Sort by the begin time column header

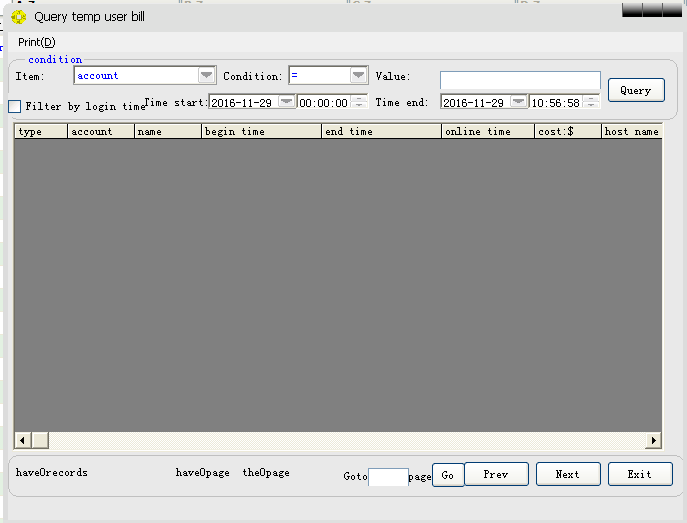(262, 131)
